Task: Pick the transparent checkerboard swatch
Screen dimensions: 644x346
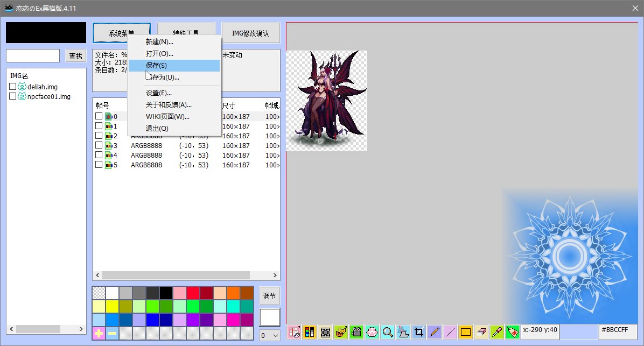Action: click(x=99, y=293)
